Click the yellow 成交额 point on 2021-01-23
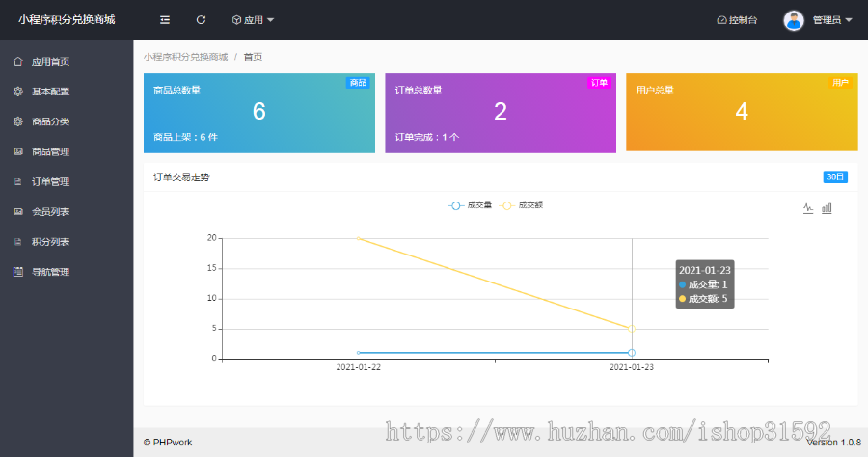Screen dimensions: 868x457 631,329
